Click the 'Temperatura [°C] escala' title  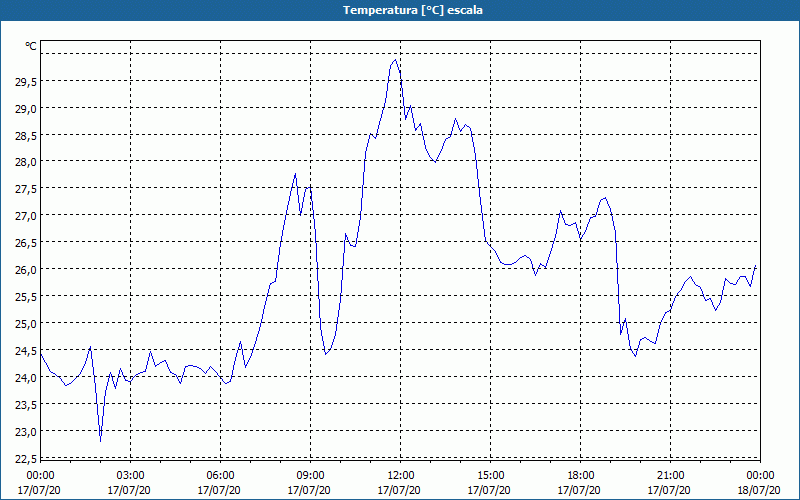[413, 10]
